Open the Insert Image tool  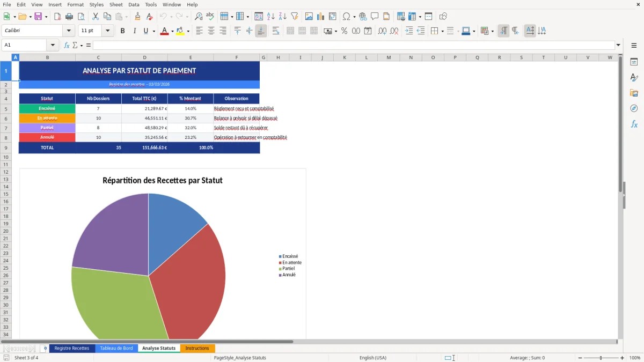[x=309, y=16]
